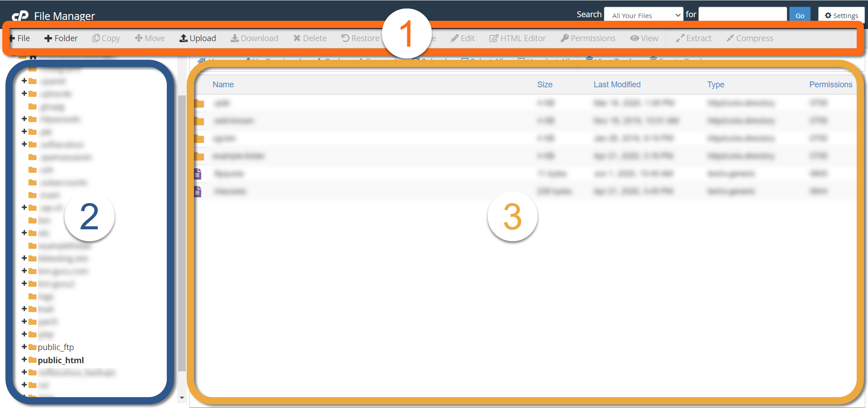Open the Permissions tool
The height and width of the screenshot is (408, 868).
click(587, 38)
